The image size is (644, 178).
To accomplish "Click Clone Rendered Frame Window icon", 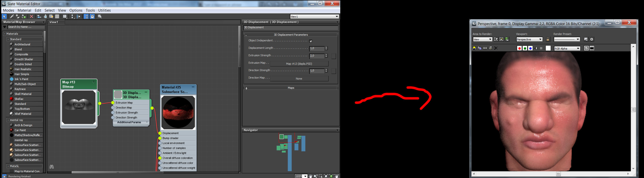I will 485,48.
